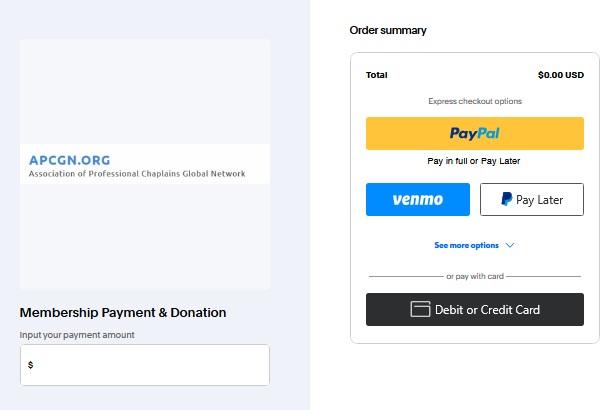The image size is (616, 410).
Task: Choose Debit or Credit Card payment
Action: pyautogui.click(x=474, y=310)
